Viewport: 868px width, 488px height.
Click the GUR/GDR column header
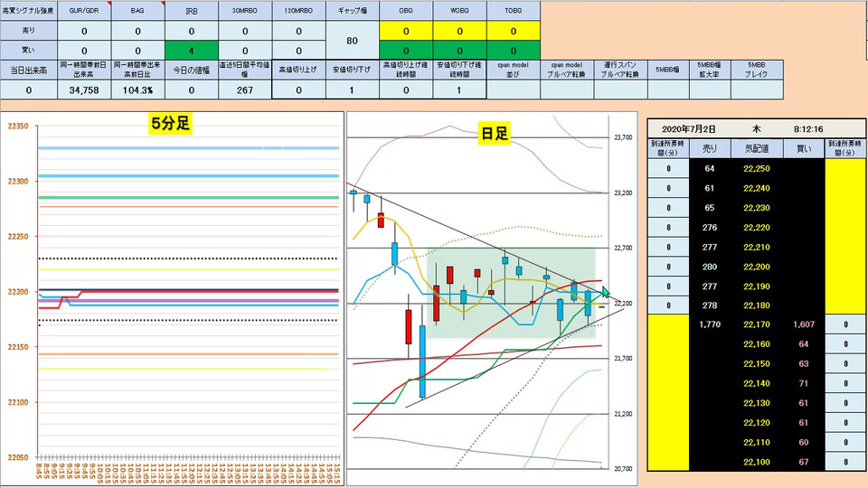(83, 11)
